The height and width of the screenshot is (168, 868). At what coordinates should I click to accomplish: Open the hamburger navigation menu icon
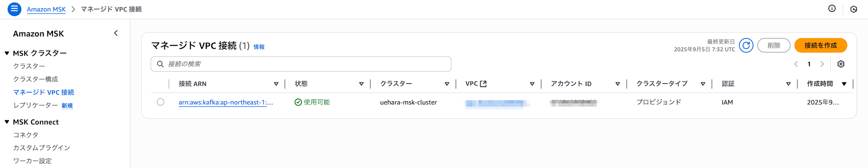coord(14,9)
